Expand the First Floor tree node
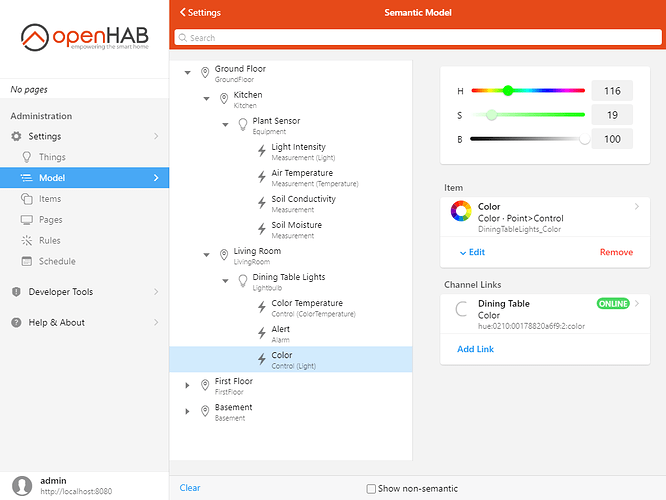This screenshot has width=666, height=500. pos(187,385)
